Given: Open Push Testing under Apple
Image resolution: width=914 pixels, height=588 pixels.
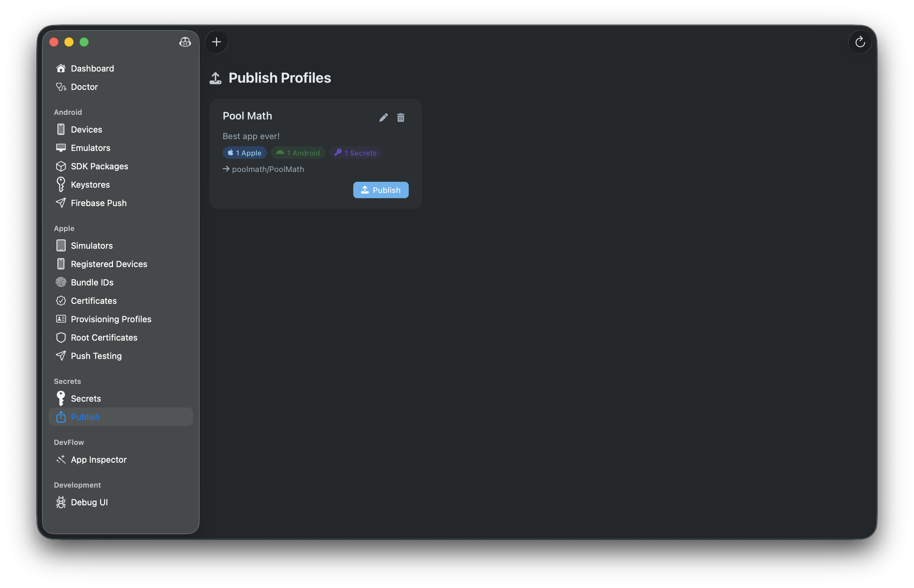Looking at the screenshot, I should coord(96,355).
